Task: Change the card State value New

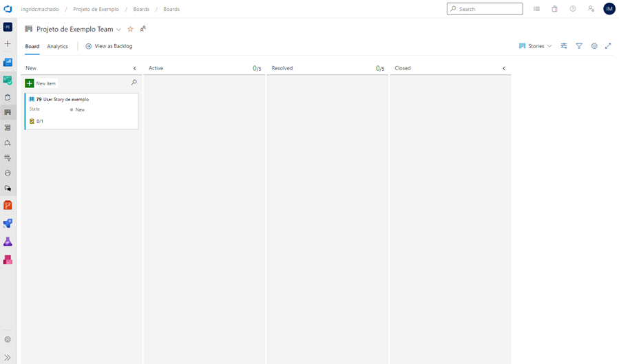Action: point(80,109)
